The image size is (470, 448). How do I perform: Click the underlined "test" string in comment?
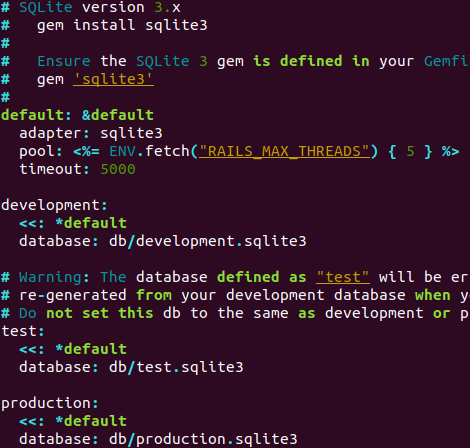click(343, 277)
